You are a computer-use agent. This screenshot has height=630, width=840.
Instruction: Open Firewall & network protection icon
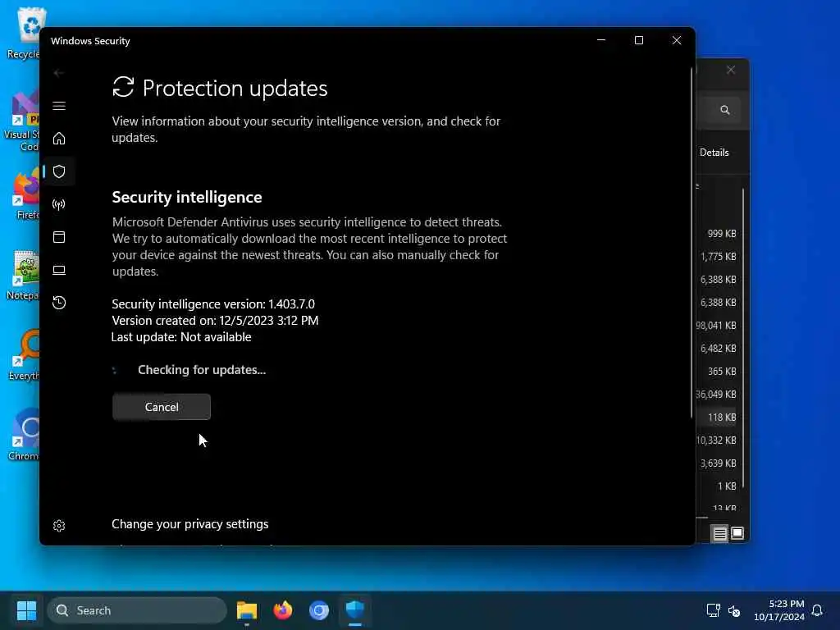(59, 204)
